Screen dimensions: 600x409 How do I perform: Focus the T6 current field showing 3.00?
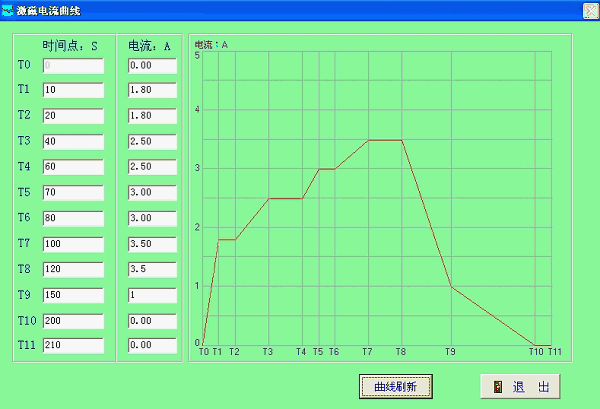coord(152,218)
